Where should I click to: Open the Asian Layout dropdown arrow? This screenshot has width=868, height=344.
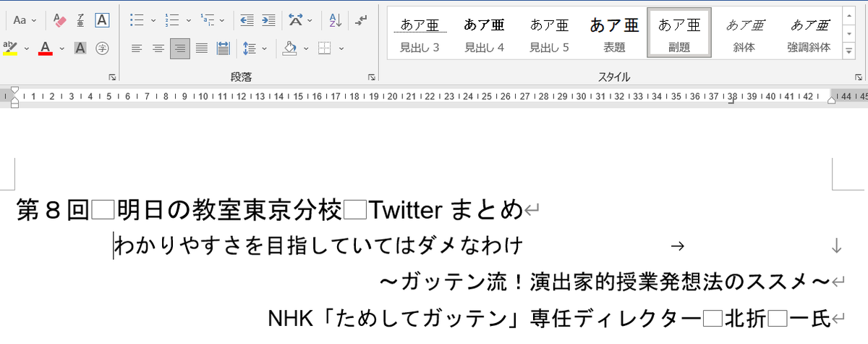pyautogui.click(x=310, y=20)
